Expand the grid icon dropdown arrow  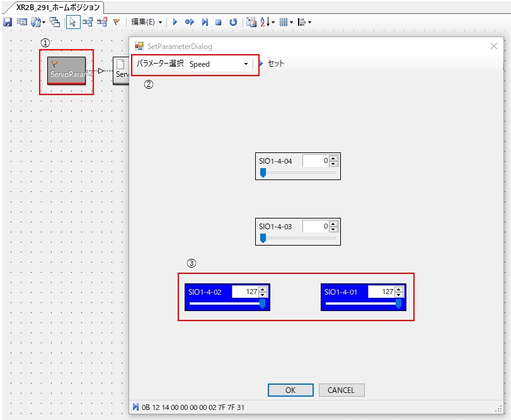291,23
